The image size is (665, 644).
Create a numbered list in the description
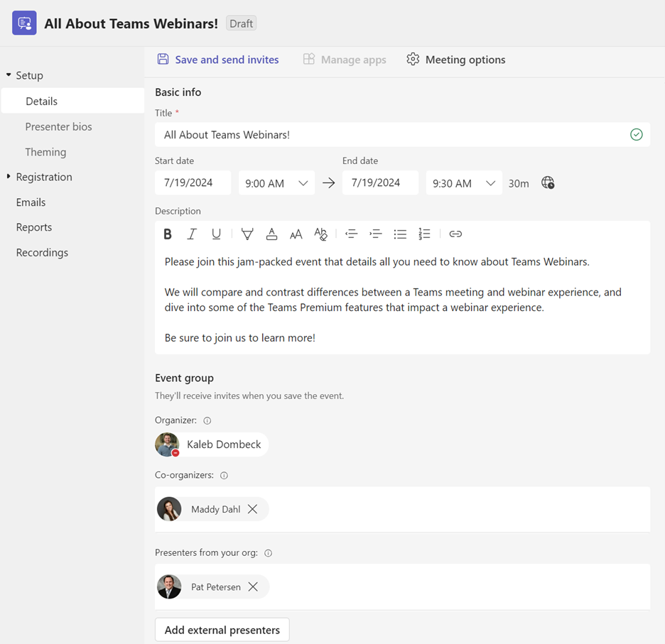pyautogui.click(x=423, y=234)
